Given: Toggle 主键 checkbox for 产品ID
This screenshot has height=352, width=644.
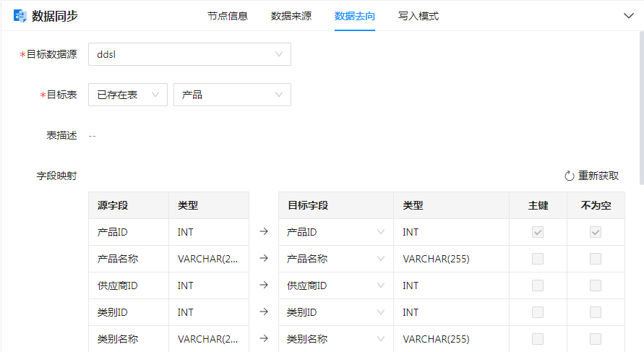Looking at the screenshot, I should pyautogui.click(x=538, y=232).
